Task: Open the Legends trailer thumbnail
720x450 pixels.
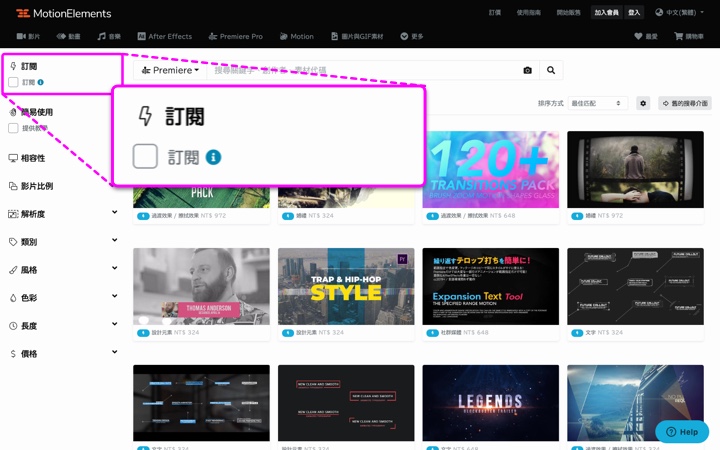Action: [490, 403]
